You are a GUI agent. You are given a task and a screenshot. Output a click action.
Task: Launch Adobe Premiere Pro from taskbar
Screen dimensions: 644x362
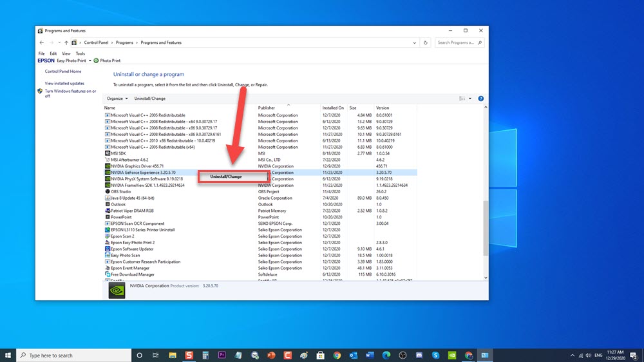click(x=222, y=356)
